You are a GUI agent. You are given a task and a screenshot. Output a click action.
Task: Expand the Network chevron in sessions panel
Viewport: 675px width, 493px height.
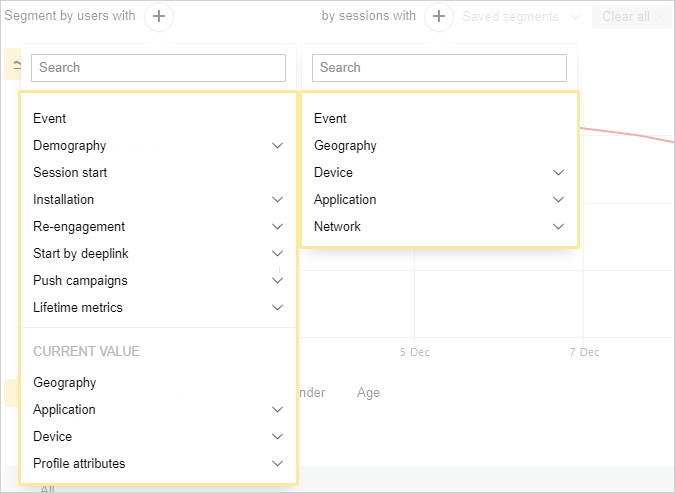(x=558, y=227)
